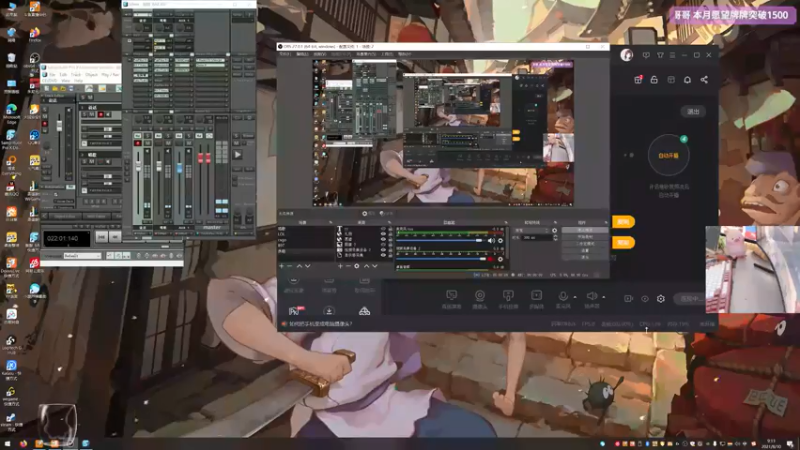Screen dimensions: 800x450
Task: Unmute second OBS mixer channel red speaker
Action: (x=491, y=259)
